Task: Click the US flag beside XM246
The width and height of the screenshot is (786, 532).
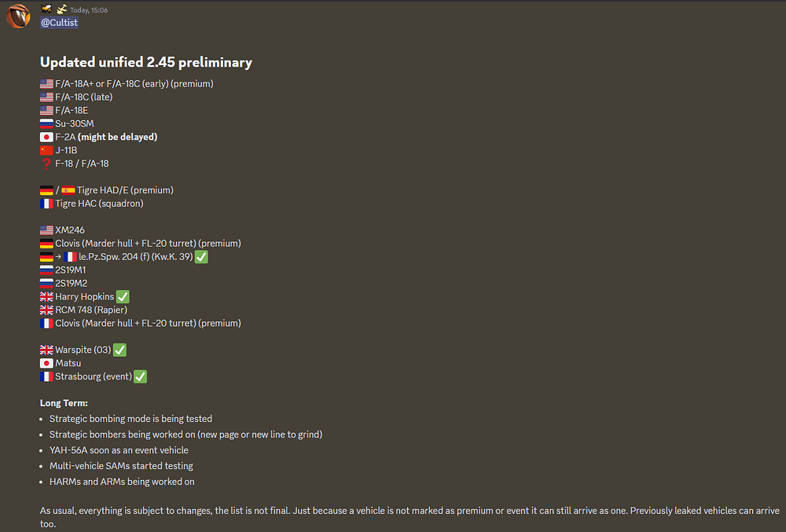Action: [46, 230]
